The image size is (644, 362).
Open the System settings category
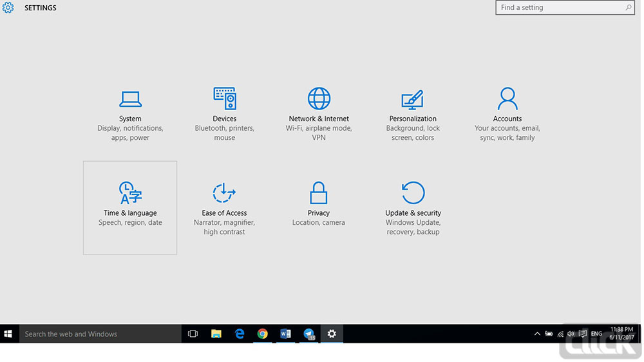pyautogui.click(x=130, y=114)
